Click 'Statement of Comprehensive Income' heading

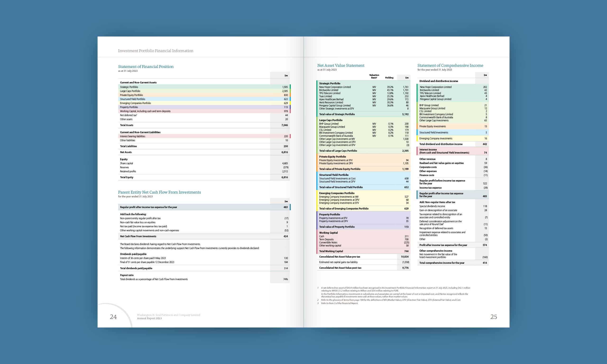tap(450, 65)
